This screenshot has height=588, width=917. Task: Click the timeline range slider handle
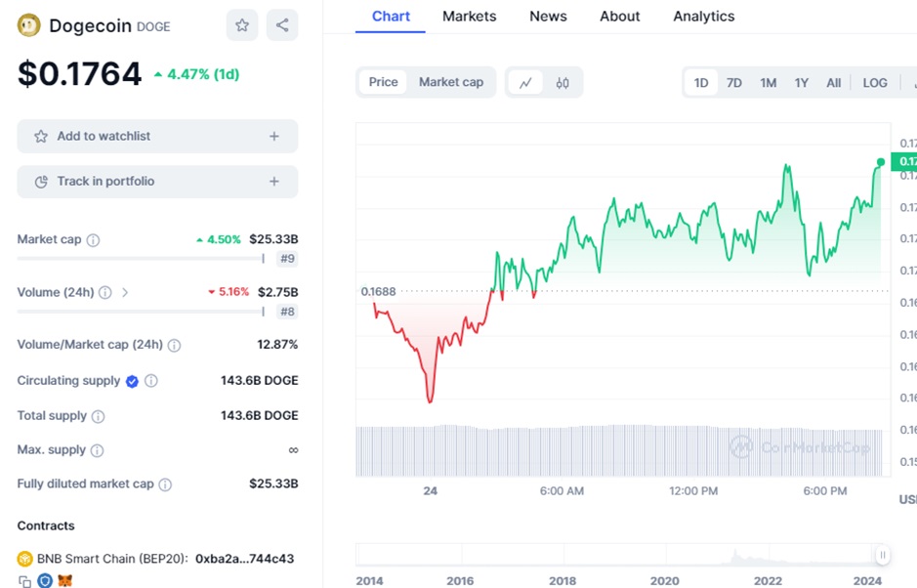tap(883, 556)
